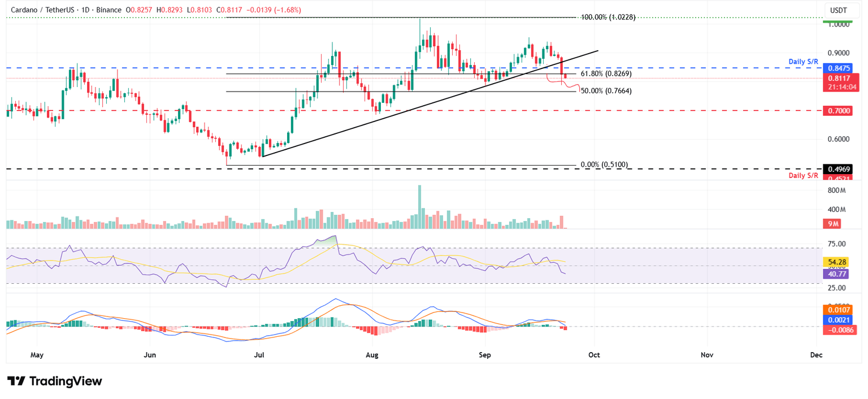Viewport: 868px width, 399px height.
Task: Select the 0.00% (0.5100) Fibonacci label
Action: coord(605,164)
